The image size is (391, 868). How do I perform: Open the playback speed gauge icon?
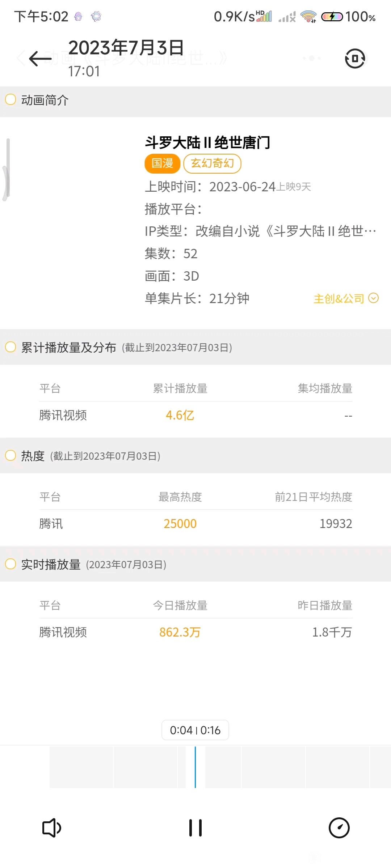[339, 828]
